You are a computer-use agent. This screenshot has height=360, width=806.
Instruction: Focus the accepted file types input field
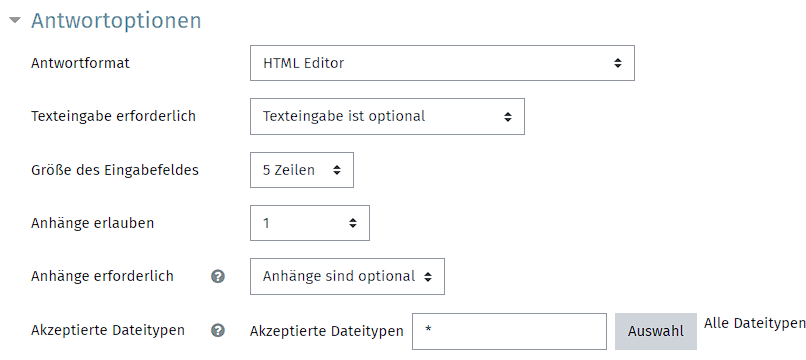click(509, 331)
